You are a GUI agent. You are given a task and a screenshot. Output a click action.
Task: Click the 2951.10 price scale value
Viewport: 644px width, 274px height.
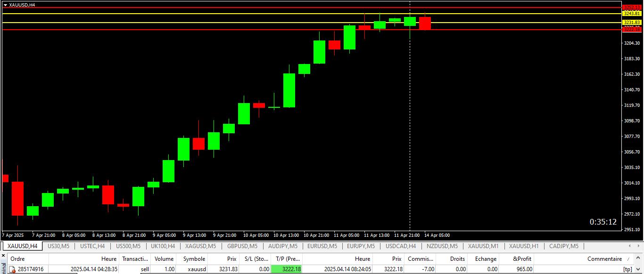click(x=631, y=230)
